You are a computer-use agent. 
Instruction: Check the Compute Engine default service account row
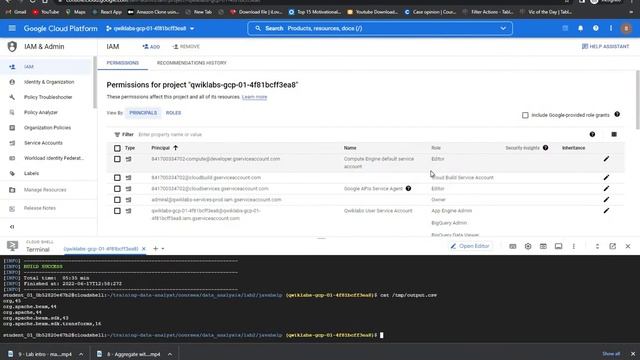[117, 159]
